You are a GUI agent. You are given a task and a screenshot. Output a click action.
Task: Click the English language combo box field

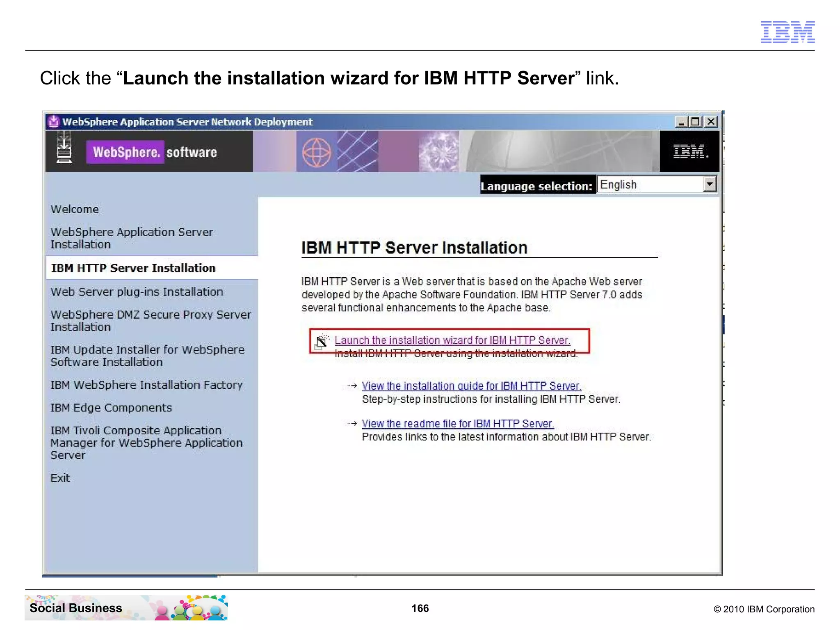pyautogui.click(x=657, y=185)
